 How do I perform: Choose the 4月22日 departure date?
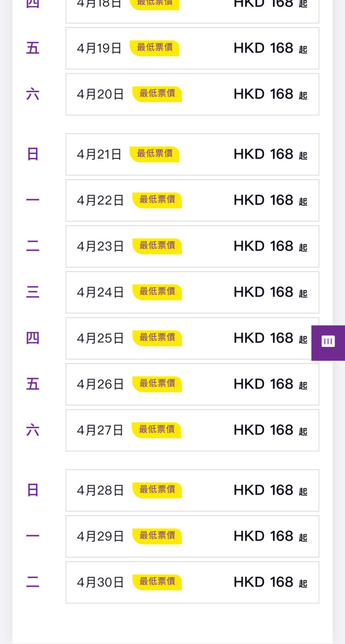(x=192, y=200)
